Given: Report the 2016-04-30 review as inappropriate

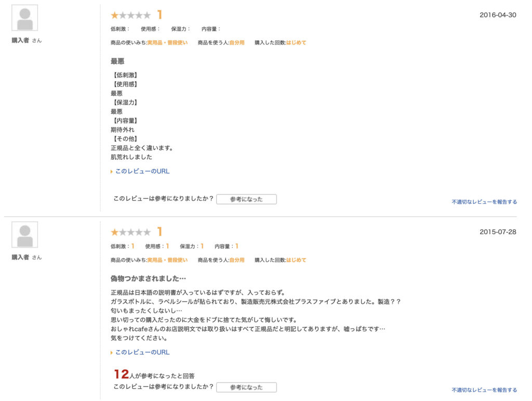Looking at the screenshot, I should click(484, 202).
